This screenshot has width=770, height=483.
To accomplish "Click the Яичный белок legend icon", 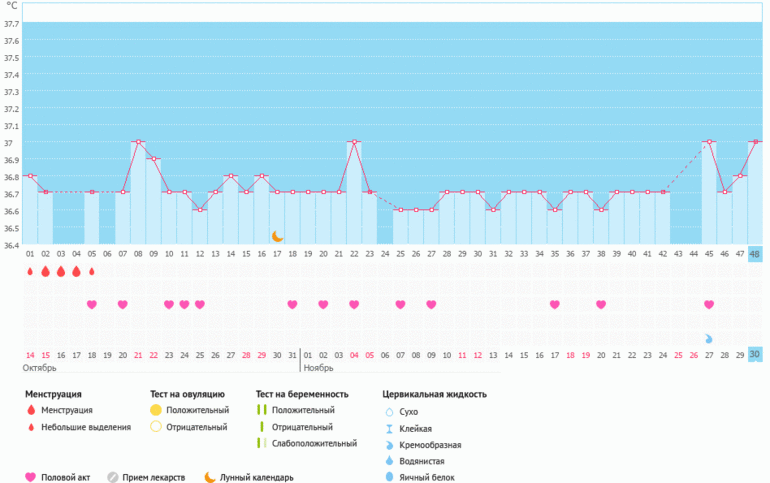I will tap(388, 477).
